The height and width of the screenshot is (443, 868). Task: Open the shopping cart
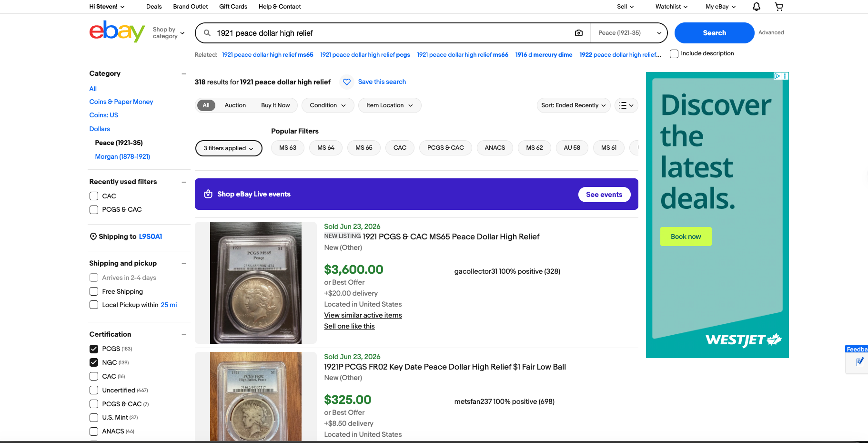click(x=779, y=7)
